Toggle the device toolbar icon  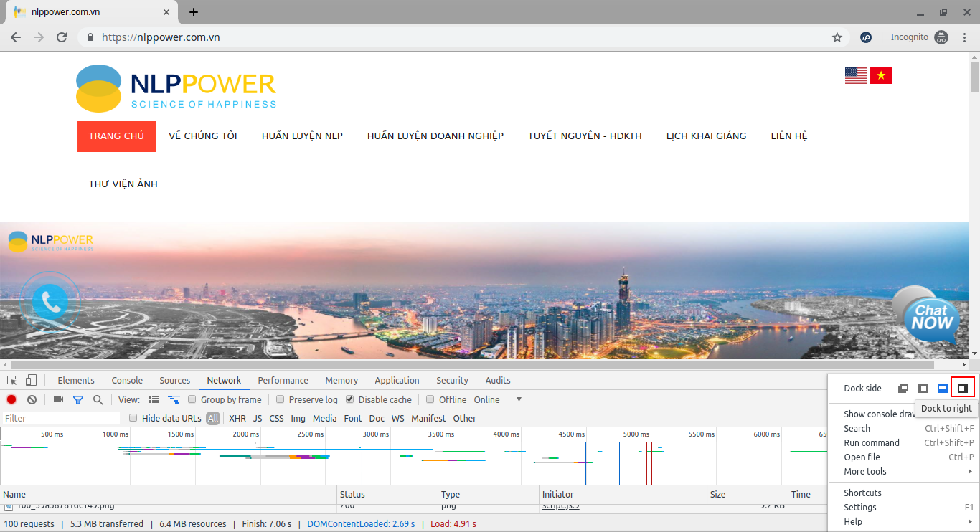(31, 380)
